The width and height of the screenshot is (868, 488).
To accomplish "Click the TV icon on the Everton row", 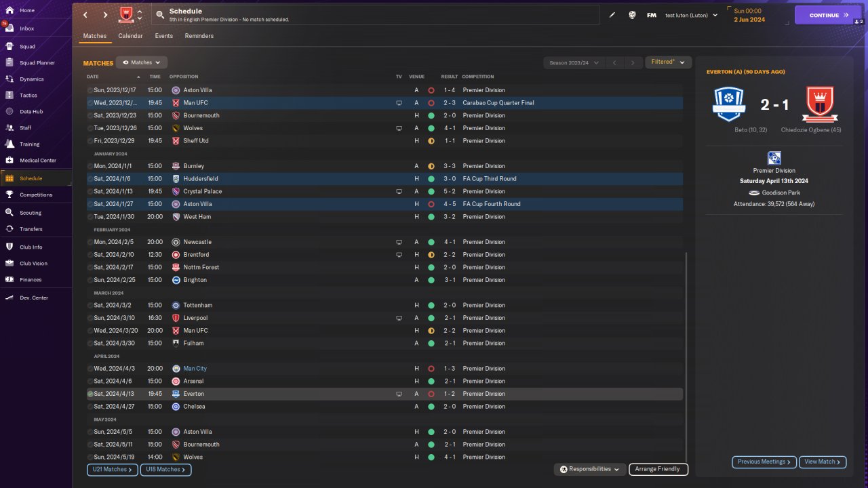I will [399, 394].
